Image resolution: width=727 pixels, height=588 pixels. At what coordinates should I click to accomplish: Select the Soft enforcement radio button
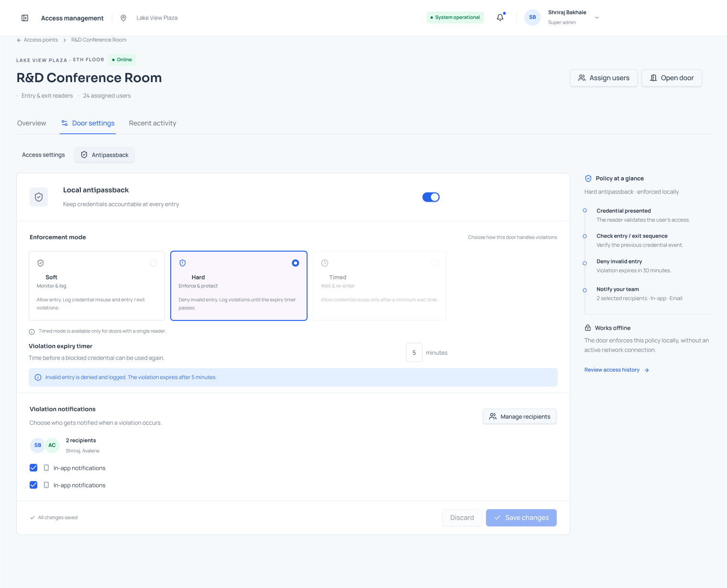pos(153,263)
